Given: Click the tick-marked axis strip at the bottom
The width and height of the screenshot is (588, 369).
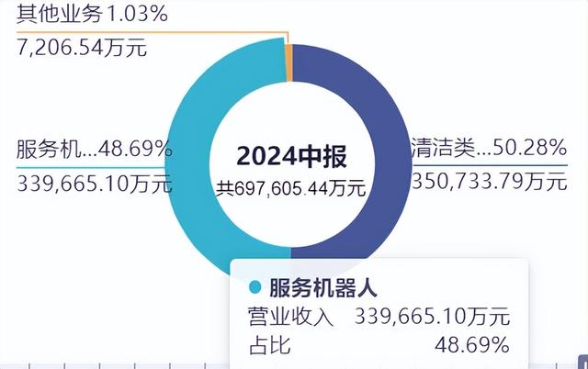Looking at the screenshot, I should coord(114,365).
